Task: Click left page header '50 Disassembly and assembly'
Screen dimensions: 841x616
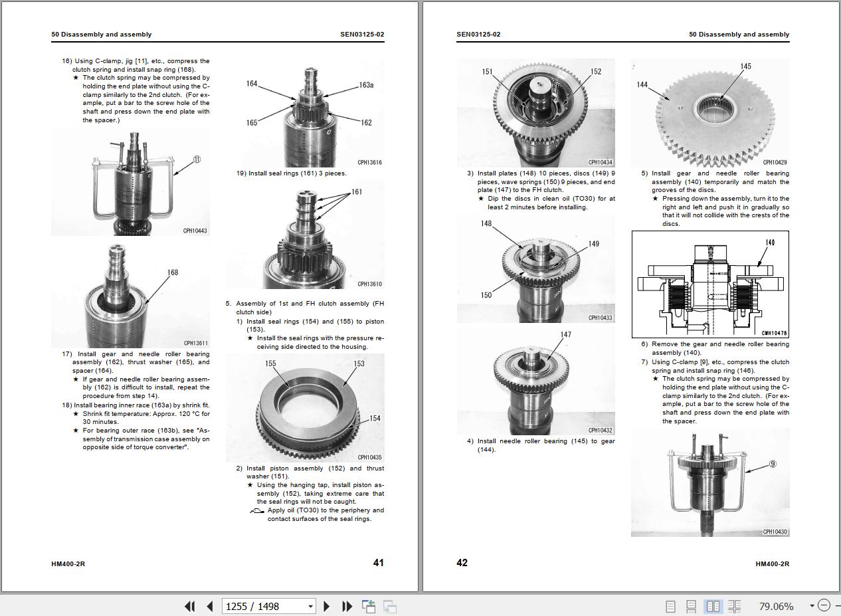Action: pyautogui.click(x=101, y=34)
